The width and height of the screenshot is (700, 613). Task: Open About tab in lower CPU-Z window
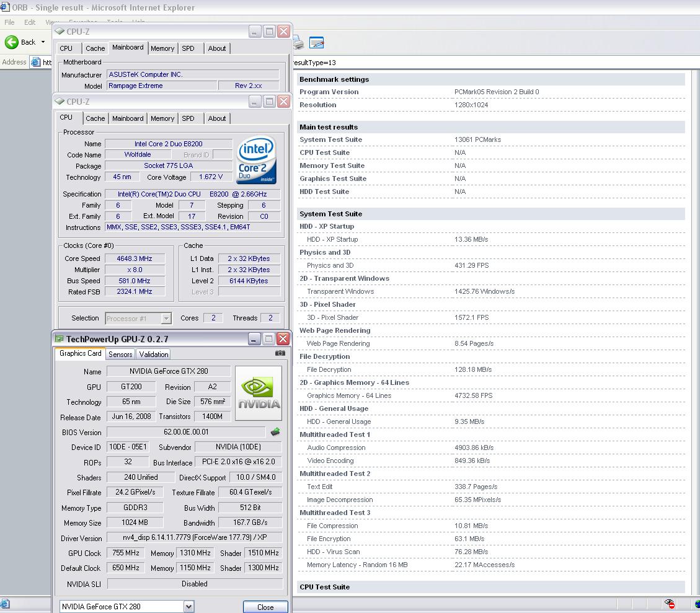pyautogui.click(x=217, y=118)
